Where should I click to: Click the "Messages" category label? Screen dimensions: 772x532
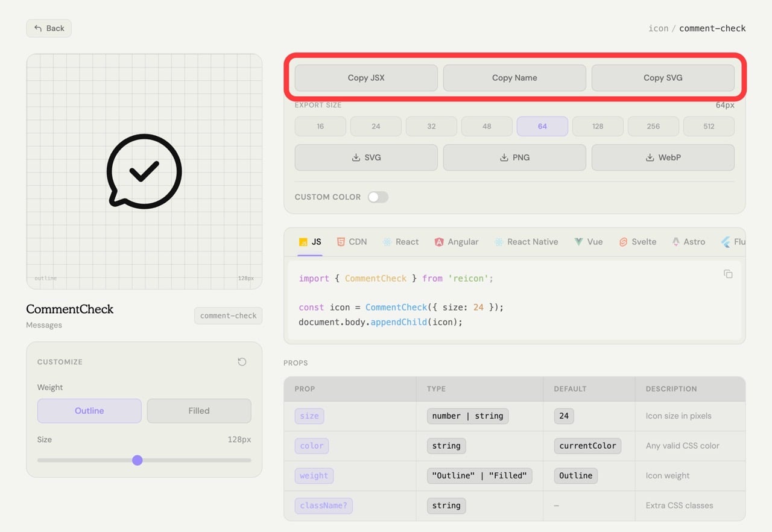pyautogui.click(x=44, y=325)
